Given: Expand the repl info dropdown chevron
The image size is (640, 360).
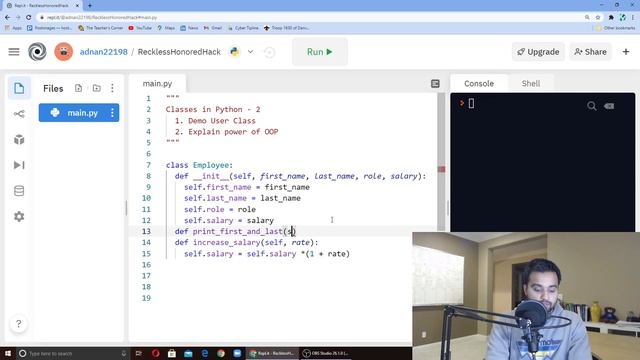Looking at the screenshot, I should 250,52.
